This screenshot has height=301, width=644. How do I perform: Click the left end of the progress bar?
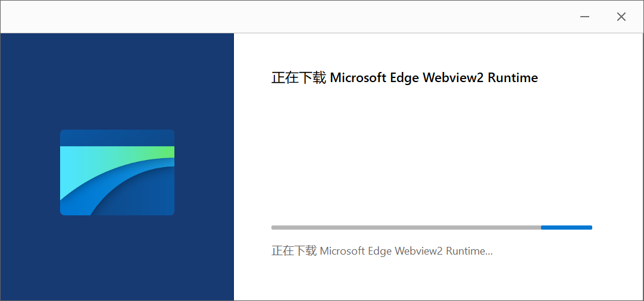274,227
